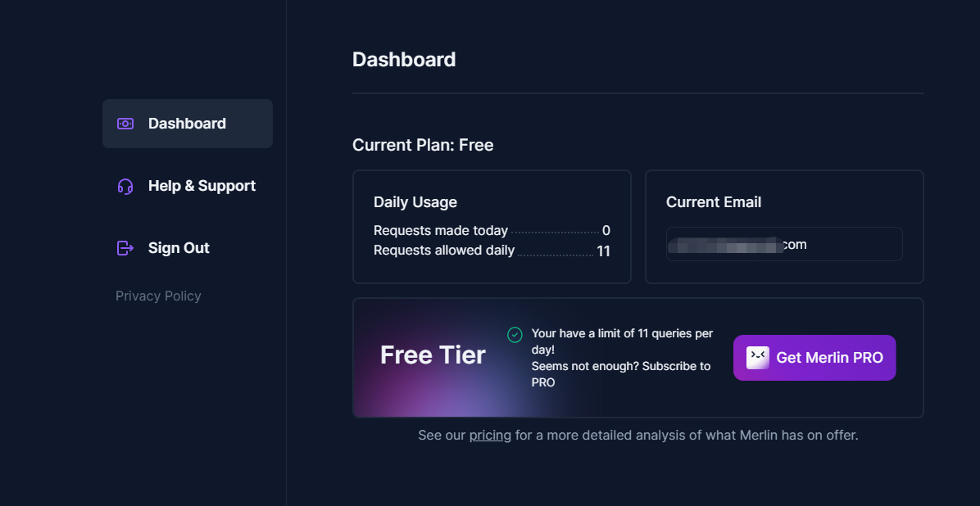Click the Free Tier banner title
Image resolution: width=980 pixels, height=506 pixels.
tap(433, 355)
